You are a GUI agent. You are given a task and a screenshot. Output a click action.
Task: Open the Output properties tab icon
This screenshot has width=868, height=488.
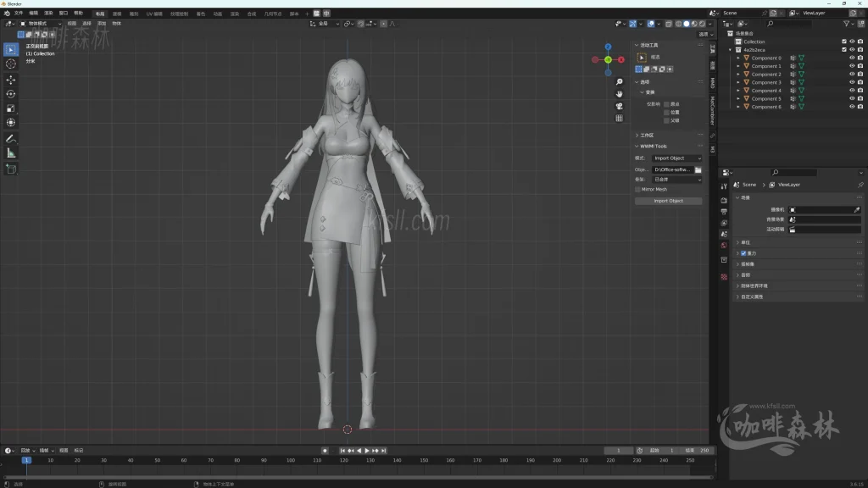[x=724, y=212]
